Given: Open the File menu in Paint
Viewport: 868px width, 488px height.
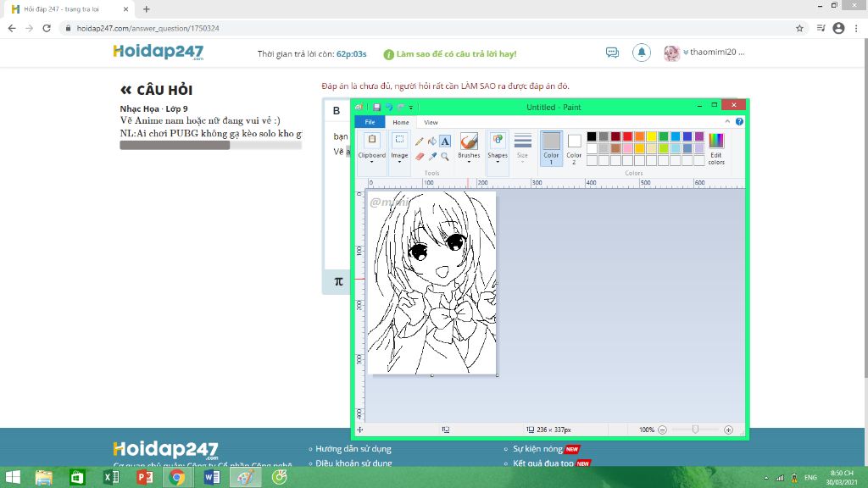Looking at the screenshot, I should [370, 122].
